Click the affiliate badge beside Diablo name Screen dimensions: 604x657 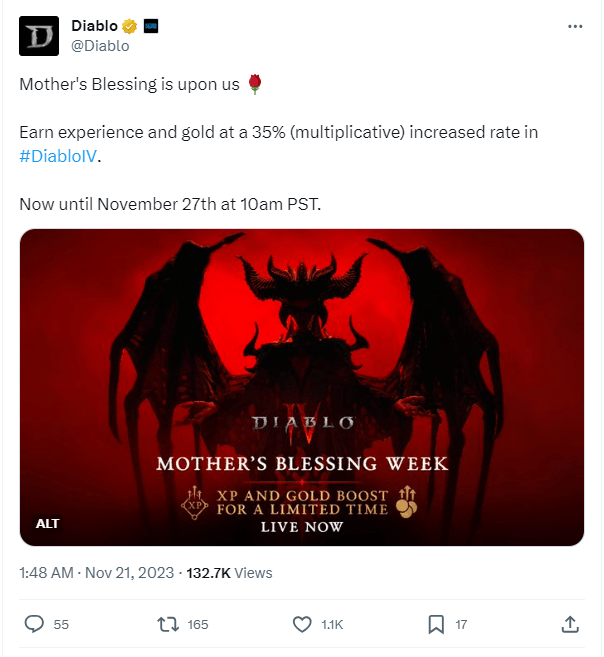[x=150, y=26]
